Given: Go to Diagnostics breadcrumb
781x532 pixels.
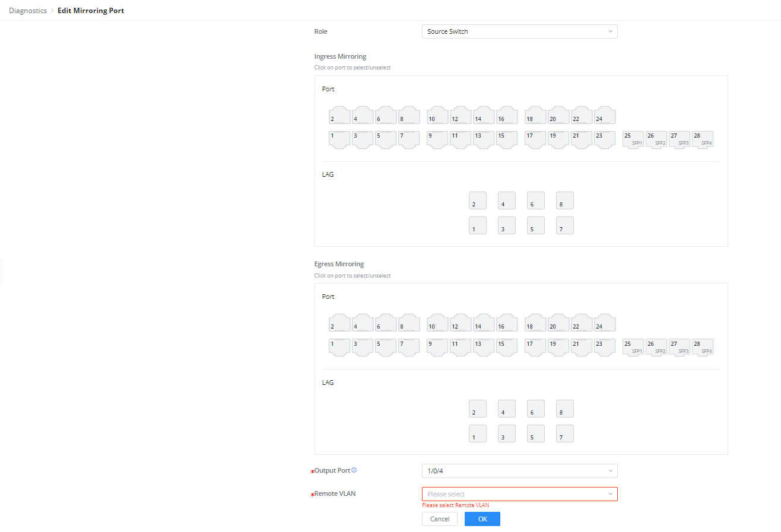Looking at the screenshot, I should tap(28, 11).
